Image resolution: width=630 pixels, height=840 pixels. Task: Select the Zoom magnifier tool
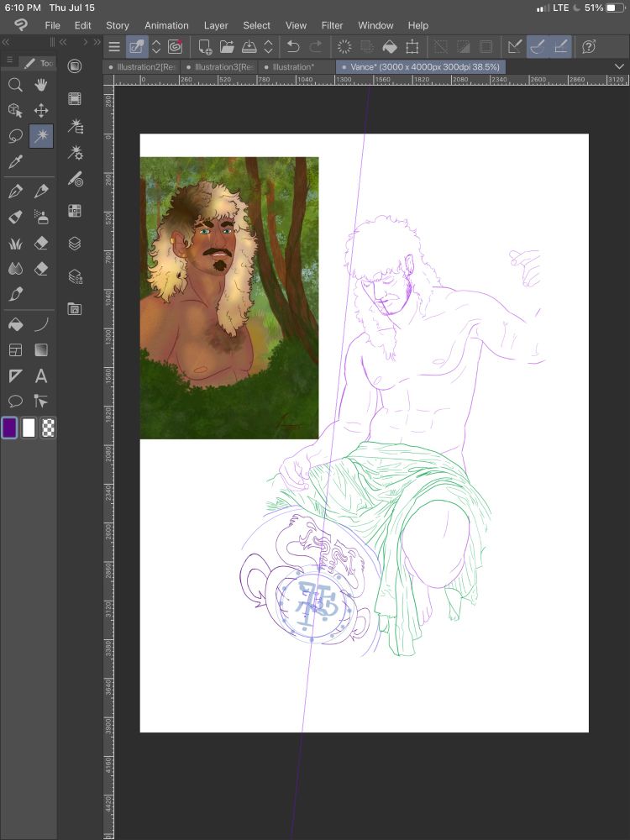(15, 85)
